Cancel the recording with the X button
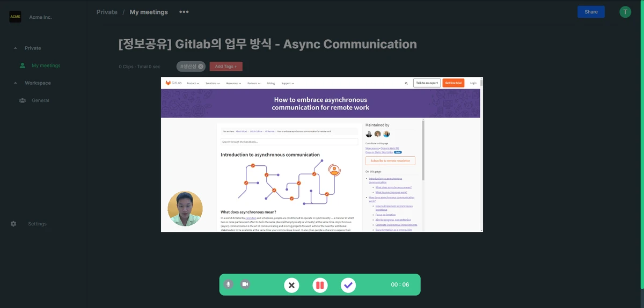 pos(291,285)
